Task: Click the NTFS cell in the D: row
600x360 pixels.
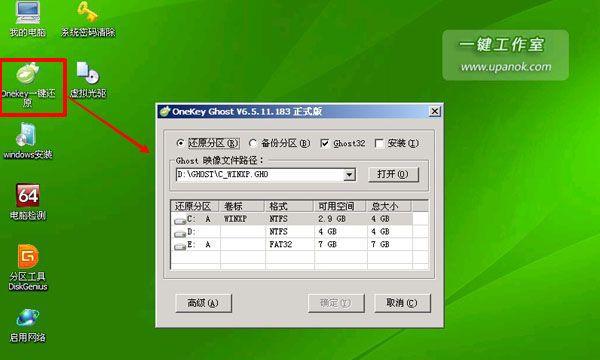Action: 278,231
